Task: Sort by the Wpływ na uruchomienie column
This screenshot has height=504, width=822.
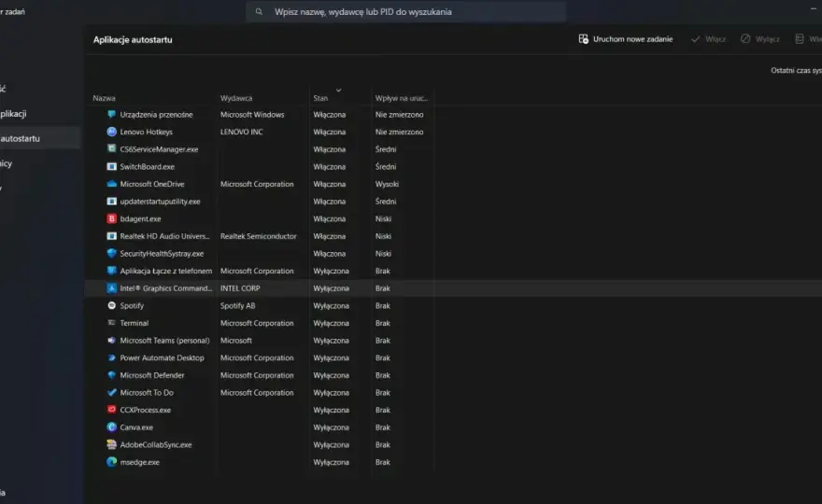Action: (x=401, y=98)
